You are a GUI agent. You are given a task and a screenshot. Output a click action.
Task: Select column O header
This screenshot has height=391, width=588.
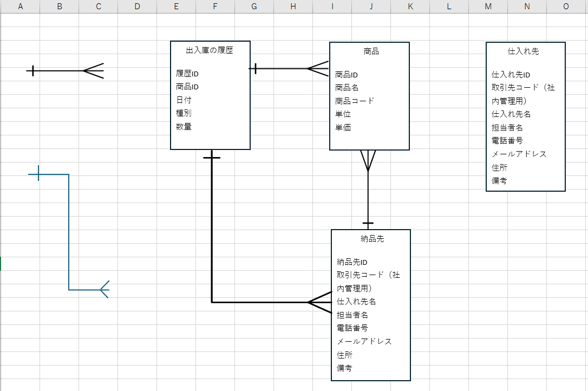coord(566,6)
